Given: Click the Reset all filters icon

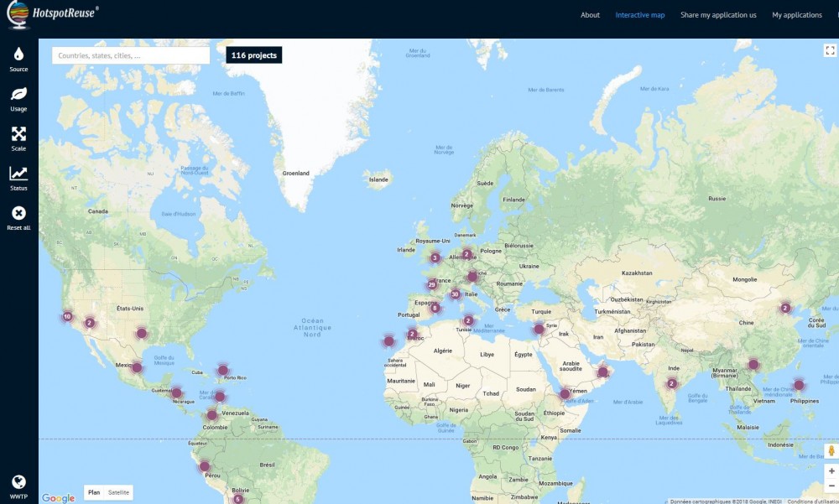Looking at the screenshot, I should point(18,214).
